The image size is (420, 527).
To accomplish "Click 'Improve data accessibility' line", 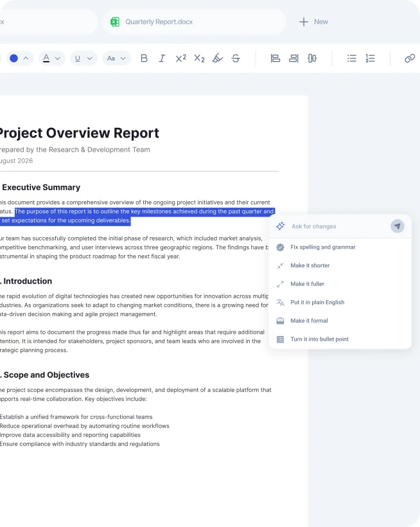I will 70,435.
